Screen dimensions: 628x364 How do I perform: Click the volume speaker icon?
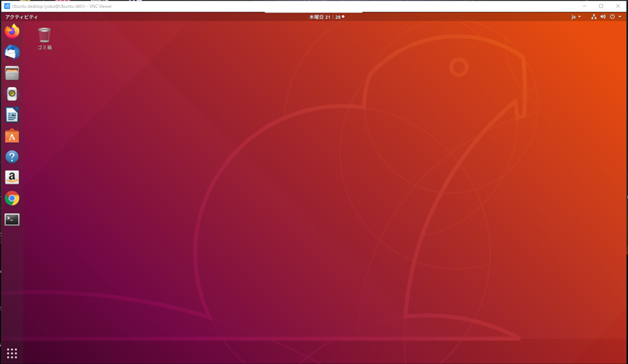coord(603,16)
